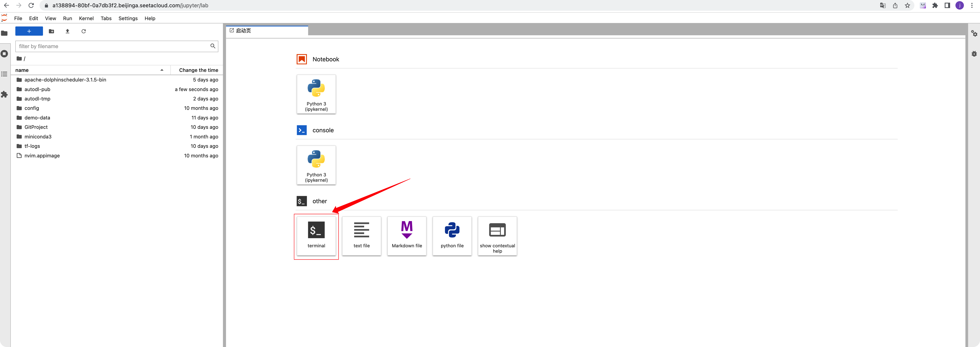980x347 pixels.
Task: Create a new folder
Action: click(x=51, y=31)
